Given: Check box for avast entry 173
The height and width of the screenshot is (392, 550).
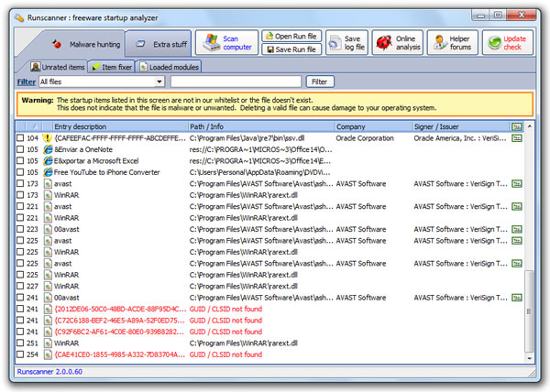Looking at the screenshot, I should point(20,183).
